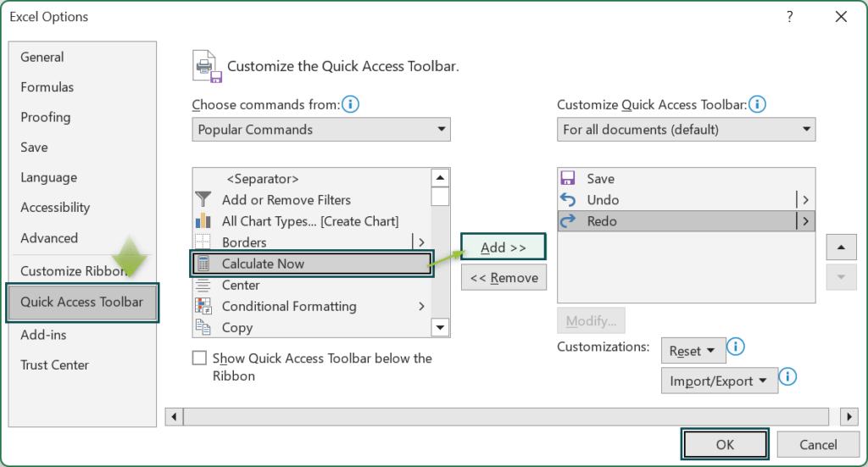Click the Calculate Now calculator icon
Viewport: 868px width, 467px height.
click(203, 264)
